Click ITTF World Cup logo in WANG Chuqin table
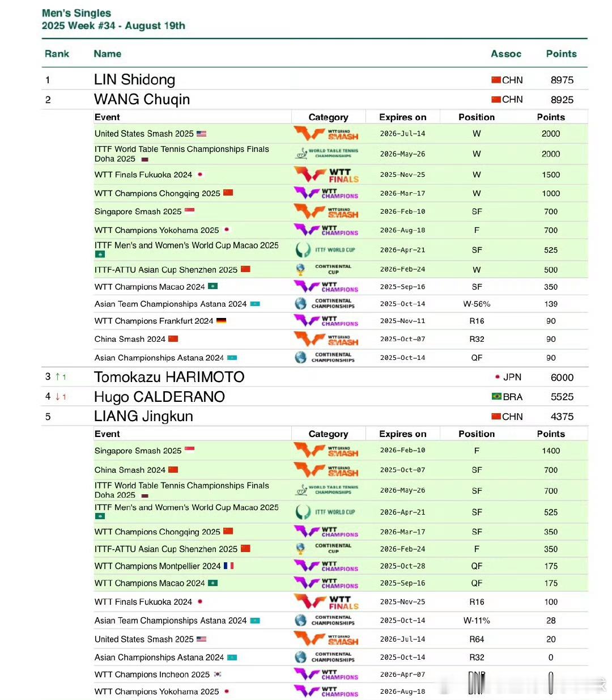 [326, 250]
